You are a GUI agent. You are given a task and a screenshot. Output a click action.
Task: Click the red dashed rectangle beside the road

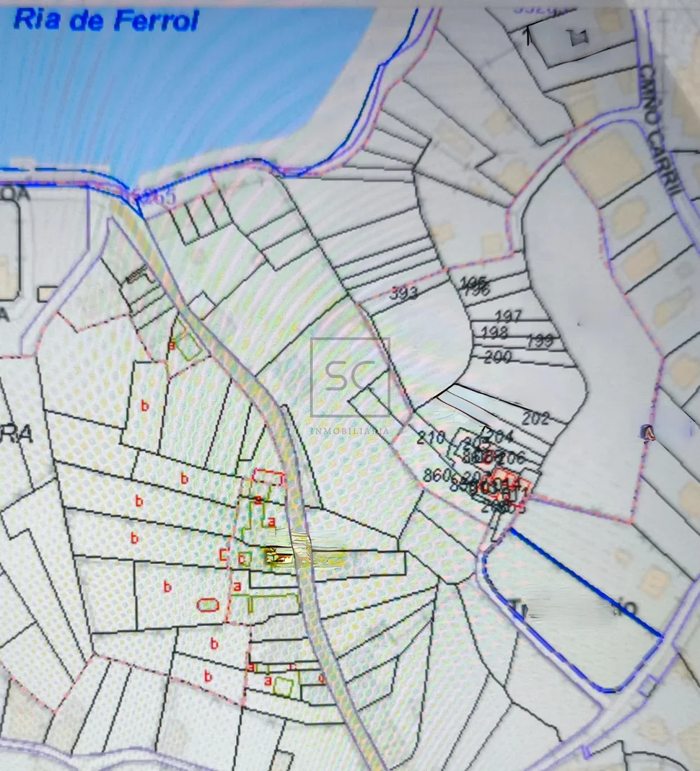click(268, 477)
